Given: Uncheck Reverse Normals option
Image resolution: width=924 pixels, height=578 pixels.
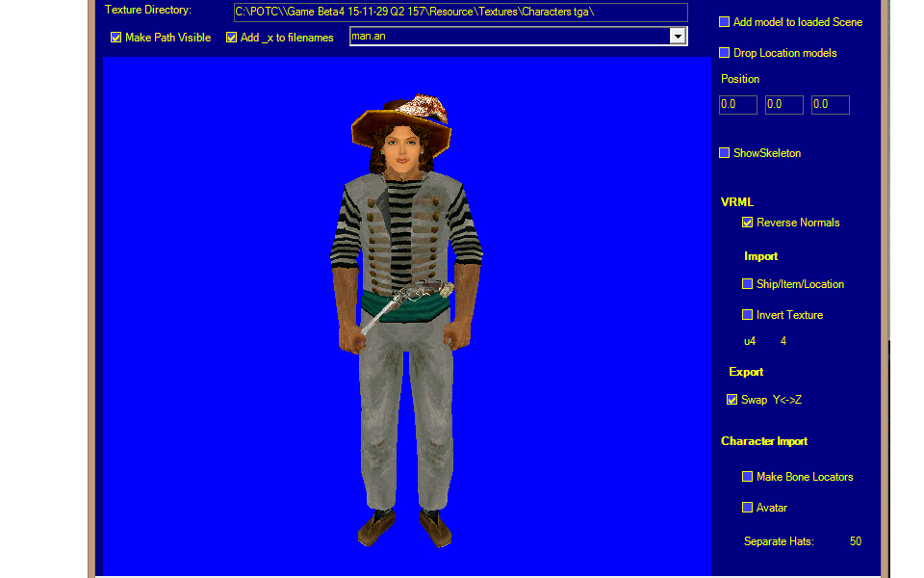Looking at the screenshot, I should click(747, 223).
